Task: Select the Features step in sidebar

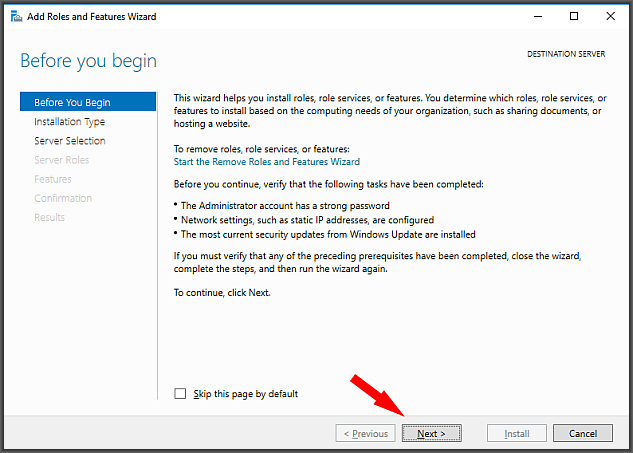Action: 53,179
